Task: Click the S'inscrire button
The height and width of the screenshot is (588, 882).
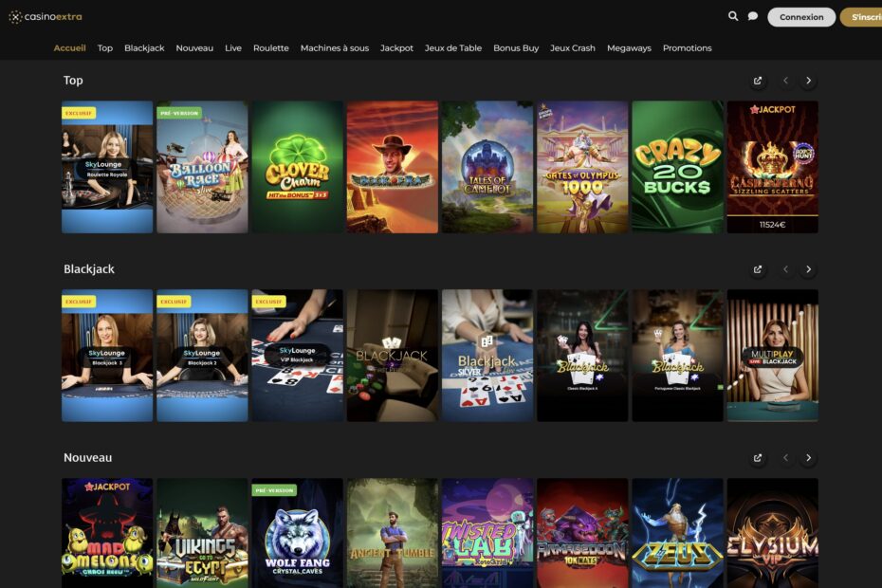Action: (861, 17)
